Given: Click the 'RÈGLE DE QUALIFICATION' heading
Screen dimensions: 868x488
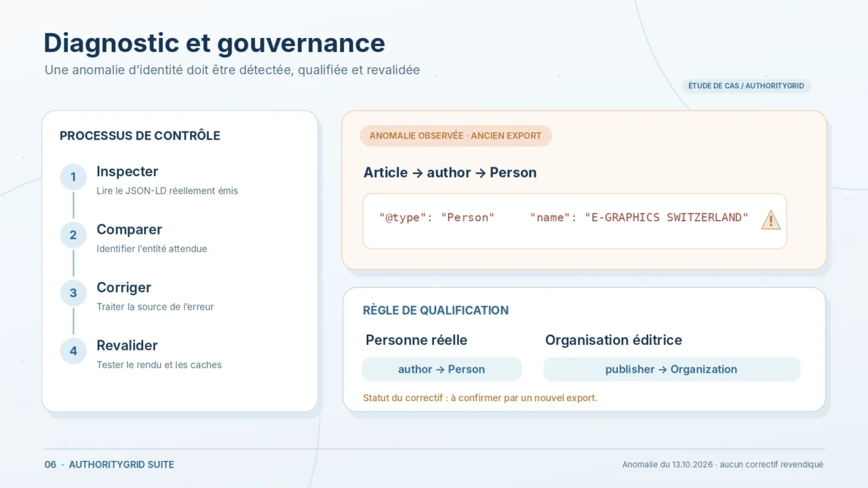Looking at the screenshot, I should pos(435,310).
